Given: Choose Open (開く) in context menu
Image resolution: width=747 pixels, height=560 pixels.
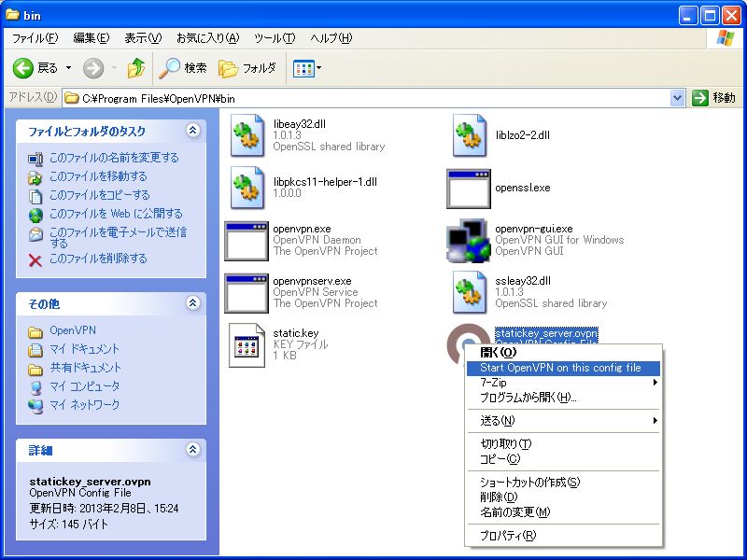Looking at the screenshot, I should 564,353.
